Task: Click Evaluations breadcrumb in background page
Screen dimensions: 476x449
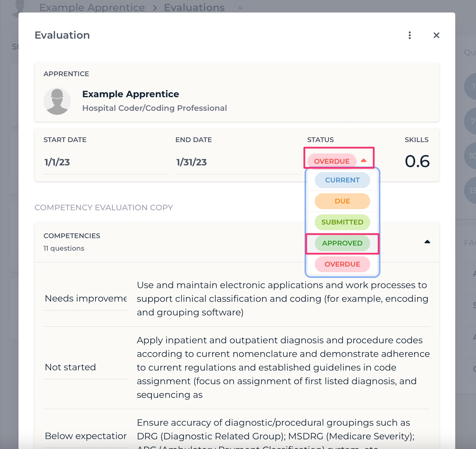Action: [x=194, y=8]
